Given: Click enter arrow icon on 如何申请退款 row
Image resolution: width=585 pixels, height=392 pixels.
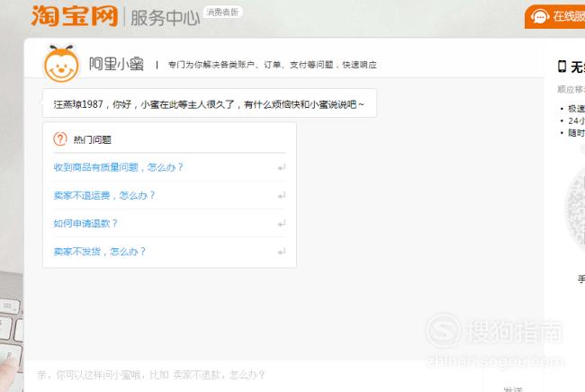Looking at the screenshot, I should click(x=282, y=223).
